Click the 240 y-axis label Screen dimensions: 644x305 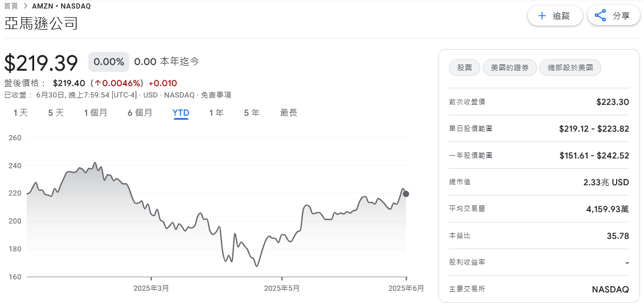click(15, 166)
